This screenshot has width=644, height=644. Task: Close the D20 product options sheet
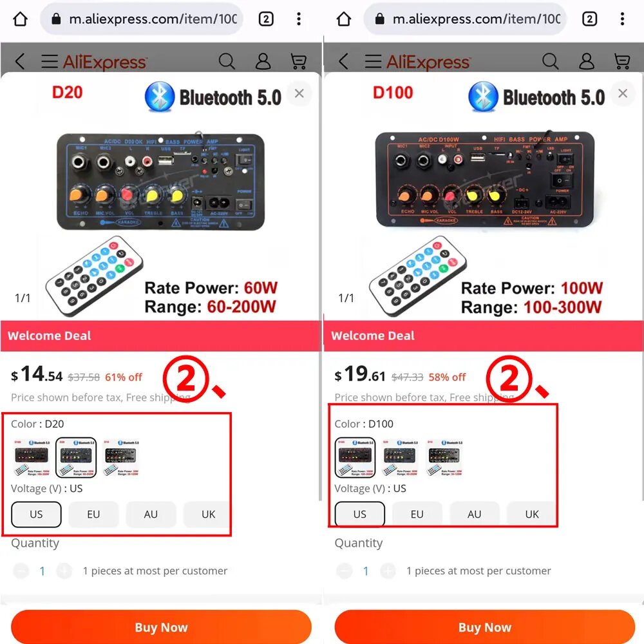(299, 93)
